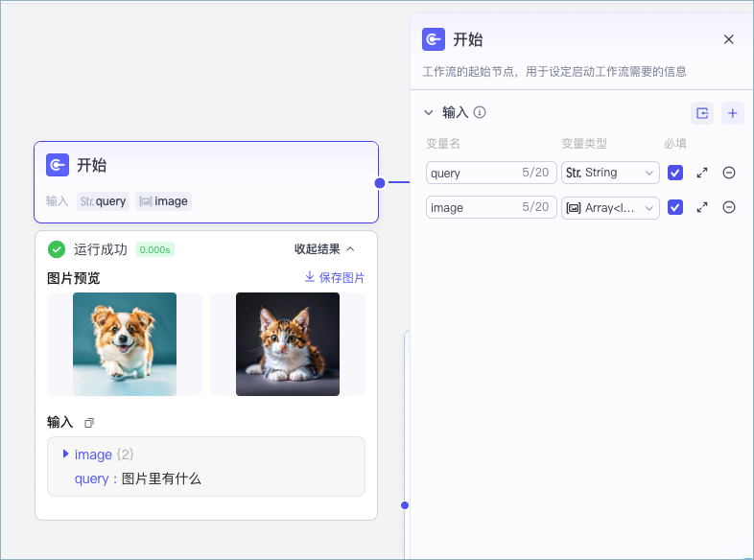Add a new input variable with plus icon
The width and height of the screenshot is (754, 560).
click(733, 113)
